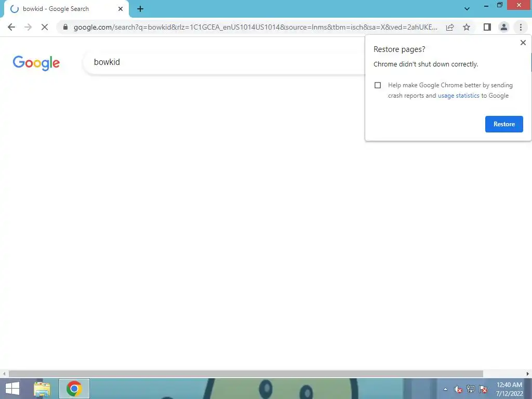The image size is (532, 399).
Task: Click the Restore button
Action: [x=504, y=124]
